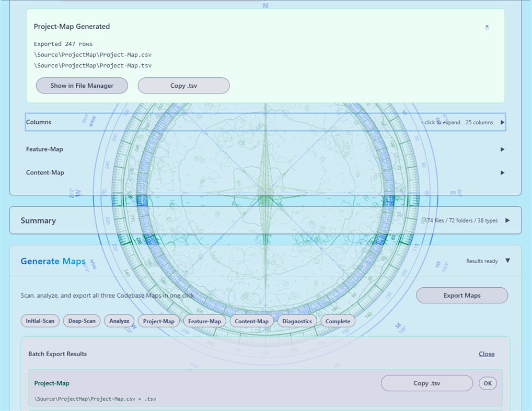Select the Feature-Map step pill
The image size is (532, 411).
(204, 321)
